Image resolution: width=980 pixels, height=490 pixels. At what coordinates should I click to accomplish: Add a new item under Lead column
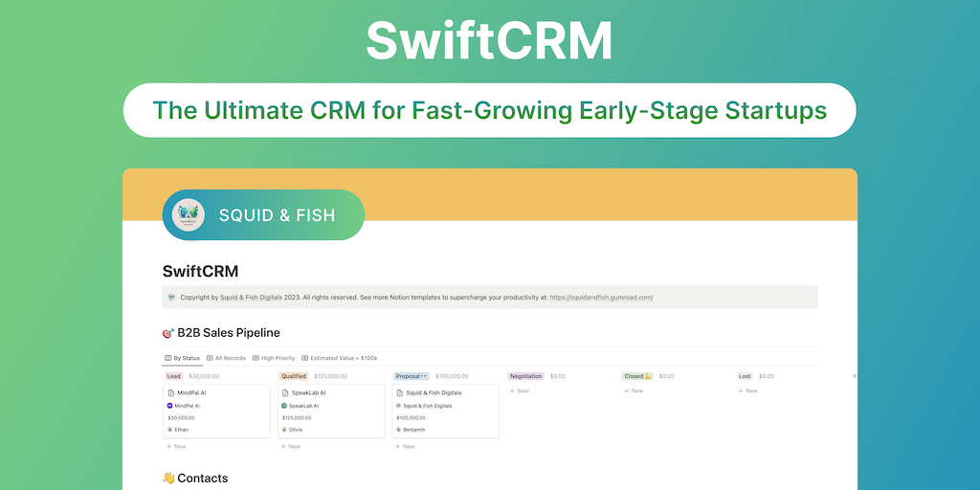click(176, 446)
